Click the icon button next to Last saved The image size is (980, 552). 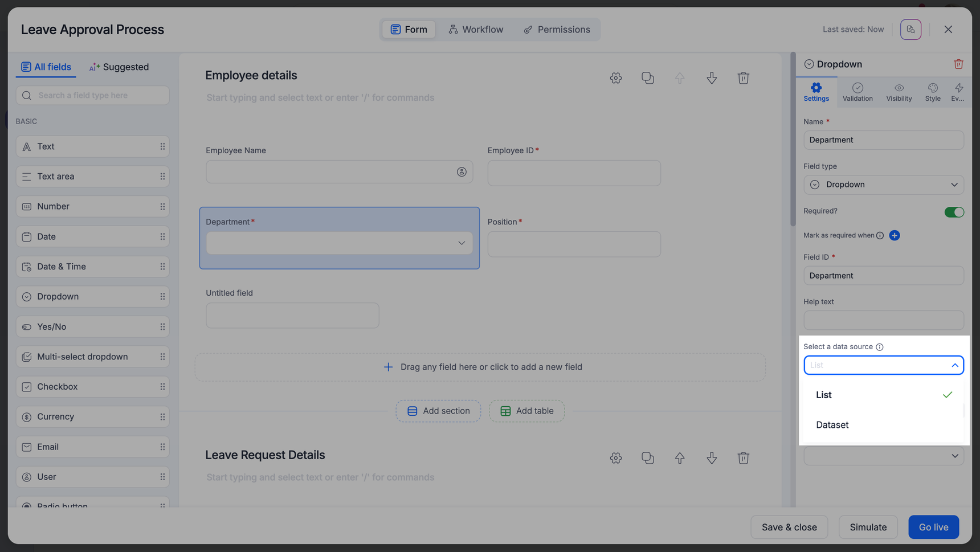[x=910, y=30]
